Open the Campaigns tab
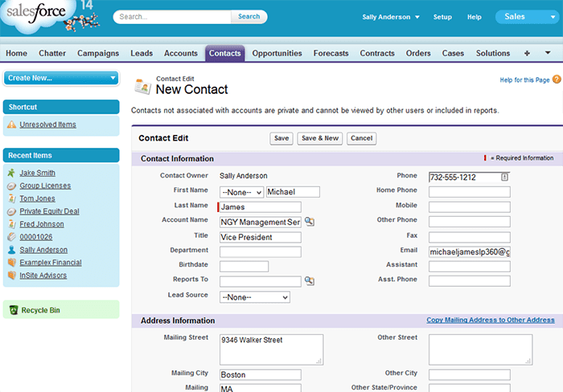Viewport: 563px width, 392px height. (98, 53)
